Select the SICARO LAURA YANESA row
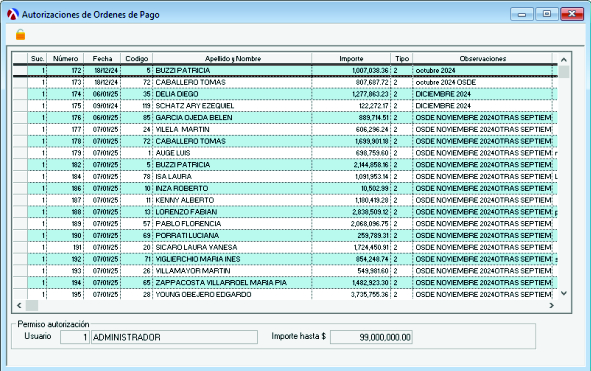Image resolution: width=591 pixels, height=371 pixels. coord(285,247)
